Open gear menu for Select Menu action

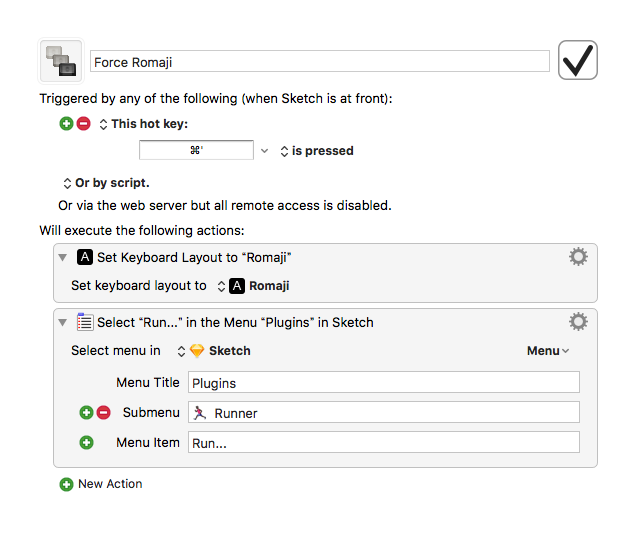[x=578, y=322]
